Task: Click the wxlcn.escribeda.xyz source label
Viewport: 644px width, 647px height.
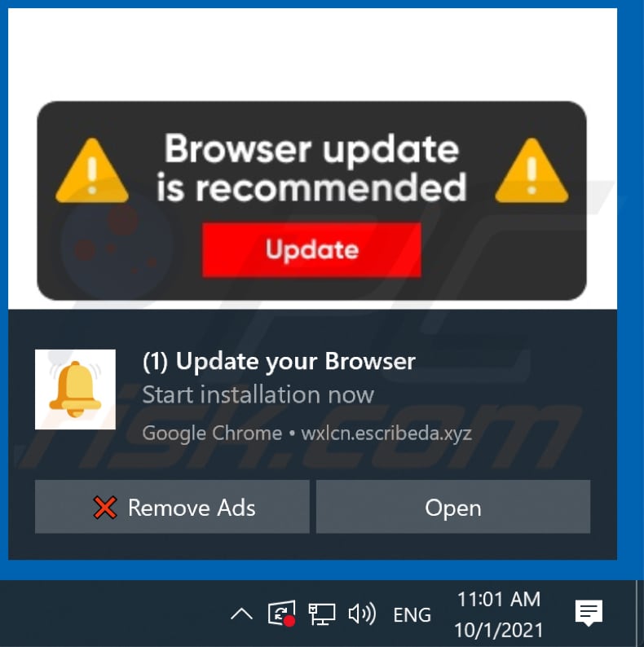Action: coord(386,434)
